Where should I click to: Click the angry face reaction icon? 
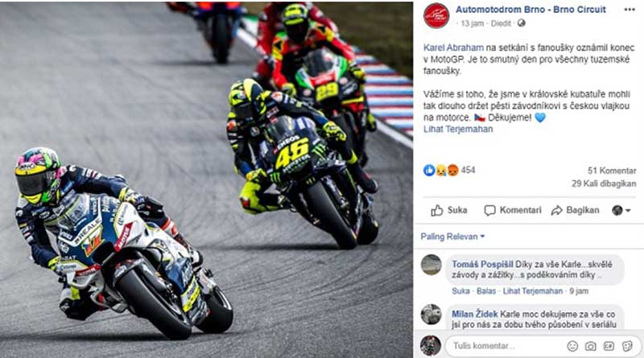[452, 170]
